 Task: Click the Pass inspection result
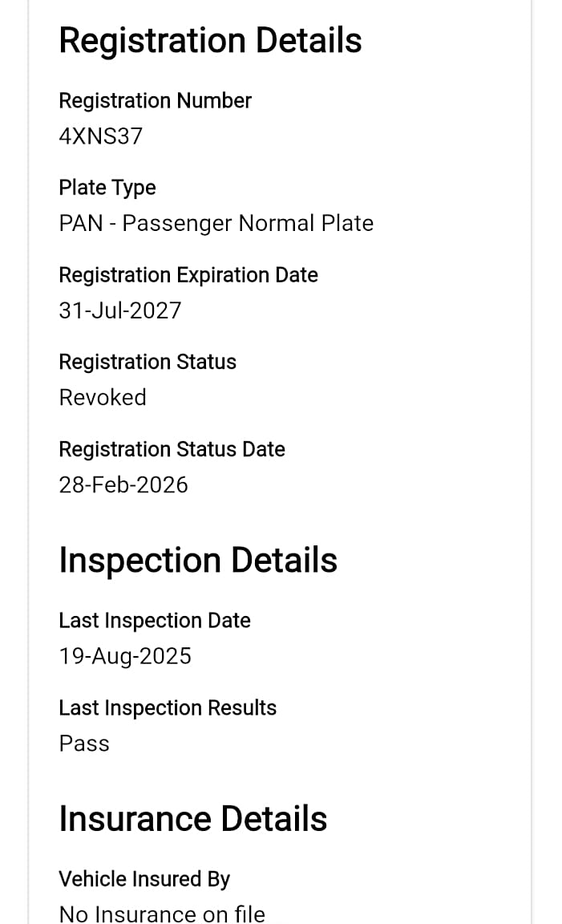[x=84, y=744]
